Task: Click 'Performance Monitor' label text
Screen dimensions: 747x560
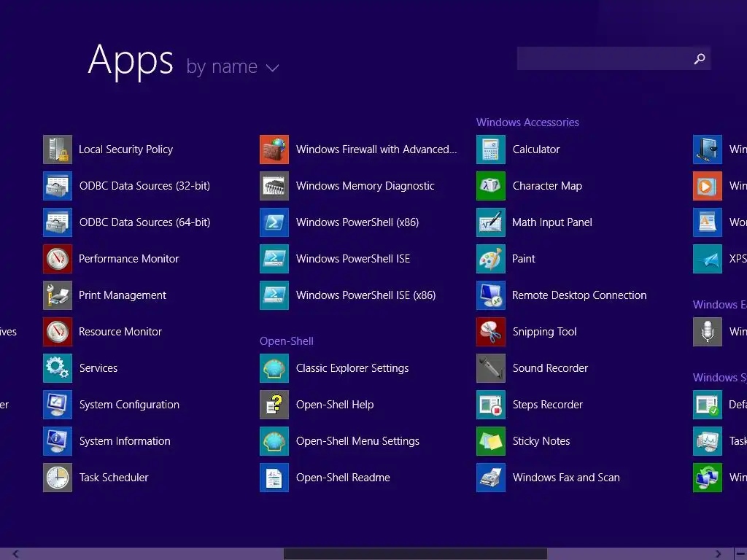Action: click(x=128, y=259)
